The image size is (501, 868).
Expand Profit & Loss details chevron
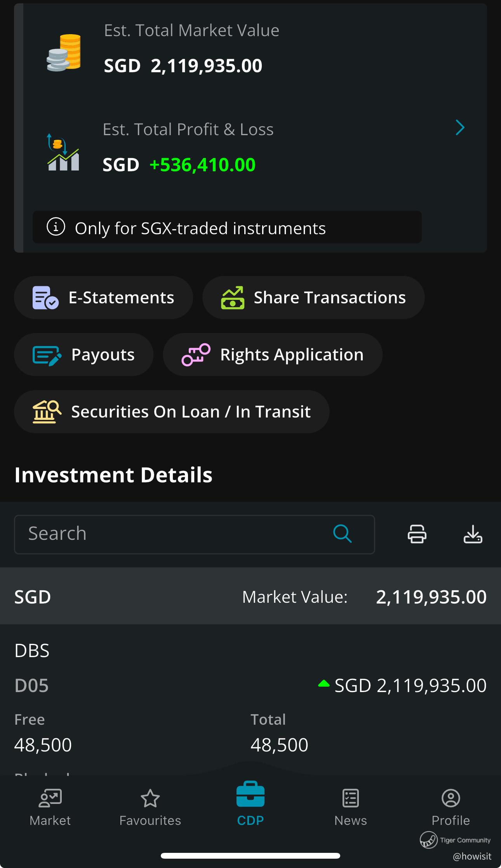pos(460,127)
